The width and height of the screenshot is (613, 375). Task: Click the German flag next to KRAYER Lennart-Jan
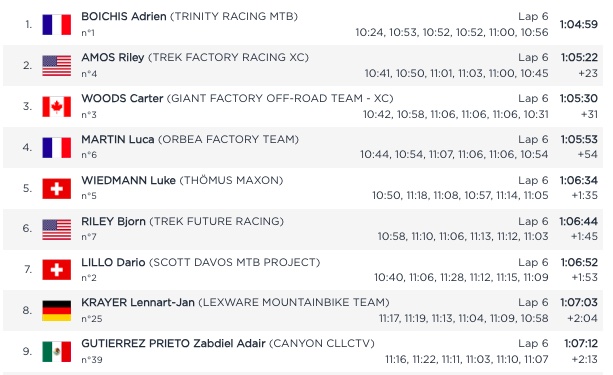(x=57, y=310)
